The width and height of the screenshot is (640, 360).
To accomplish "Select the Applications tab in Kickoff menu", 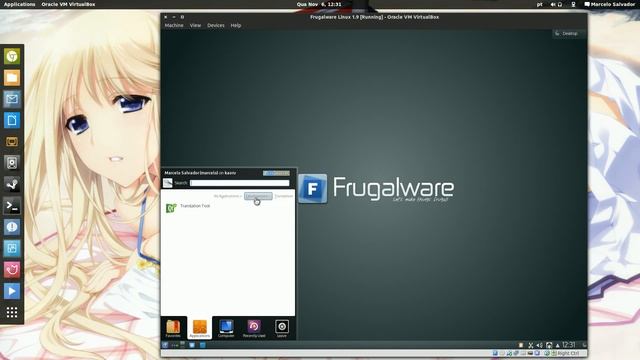I will pyautogui.click(x=200, y=328).
